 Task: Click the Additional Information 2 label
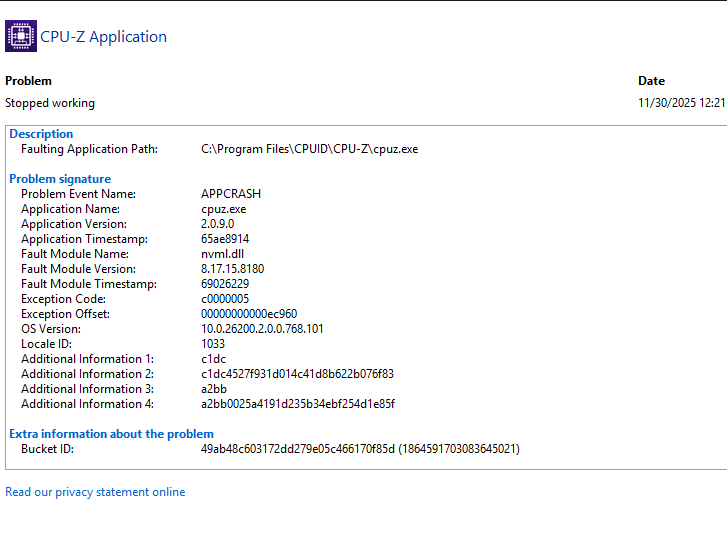(x=88, y=374)
